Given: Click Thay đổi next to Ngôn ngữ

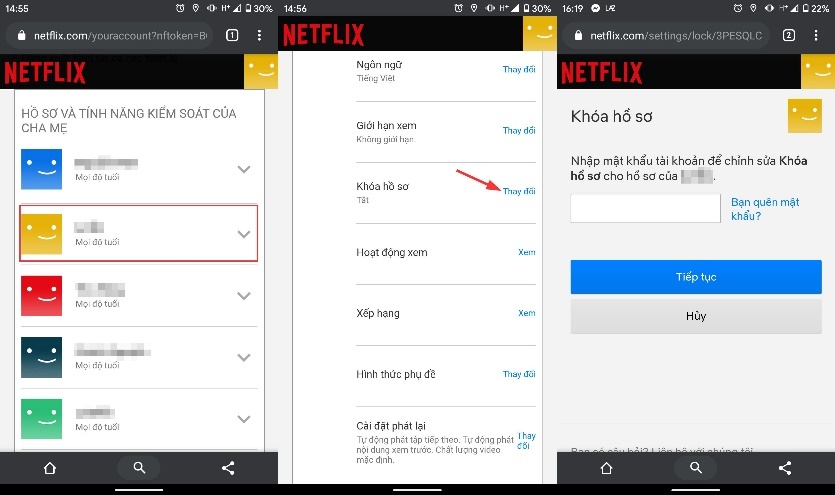Looking at the screenshot, I should [x=519, y=69].
